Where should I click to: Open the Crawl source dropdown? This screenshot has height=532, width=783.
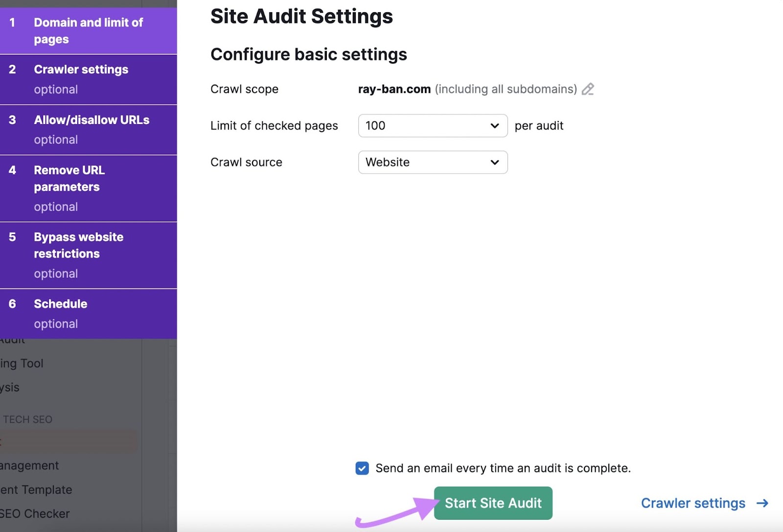[x=432, y=162]
